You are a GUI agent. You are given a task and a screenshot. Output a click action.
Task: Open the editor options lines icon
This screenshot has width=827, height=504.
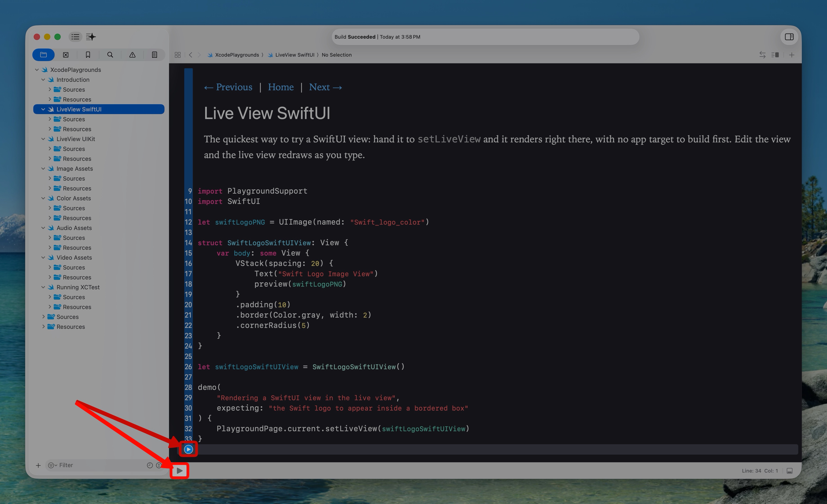click(775, 55)
